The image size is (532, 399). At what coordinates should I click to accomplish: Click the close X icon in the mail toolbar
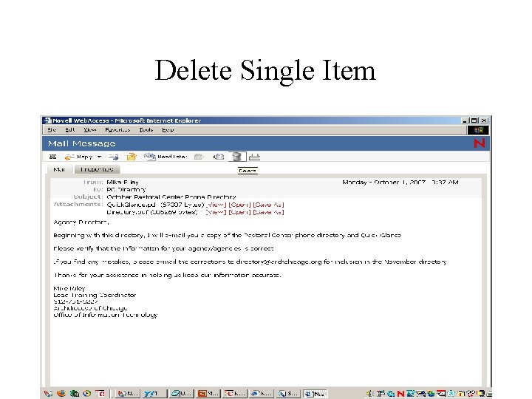pyautogui.click(x=52, y=157)
